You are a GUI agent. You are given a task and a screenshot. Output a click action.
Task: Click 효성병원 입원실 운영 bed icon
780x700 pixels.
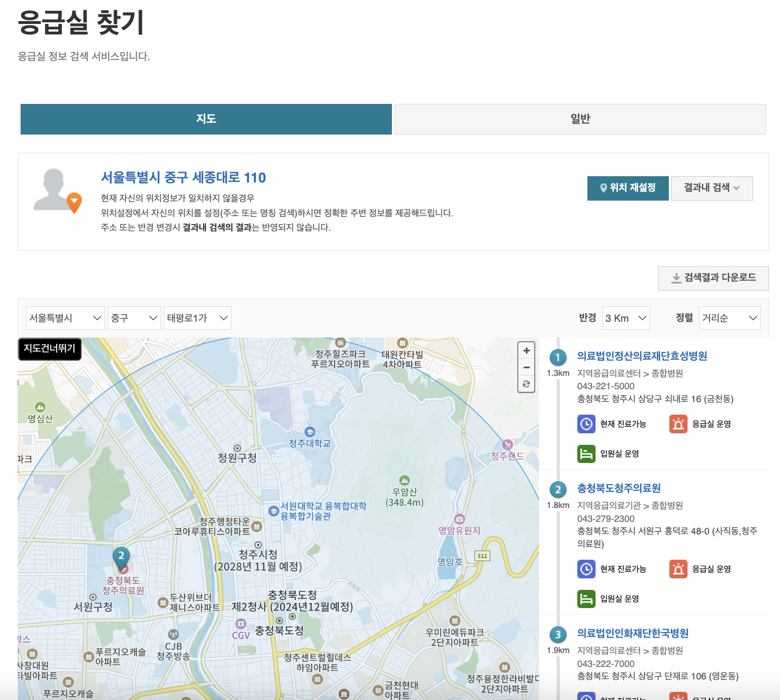[586, 454]
